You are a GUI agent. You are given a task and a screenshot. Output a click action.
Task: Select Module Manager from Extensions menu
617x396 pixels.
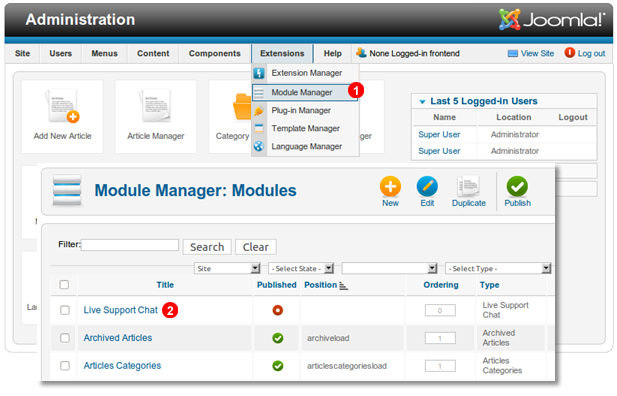click(305, 93)
